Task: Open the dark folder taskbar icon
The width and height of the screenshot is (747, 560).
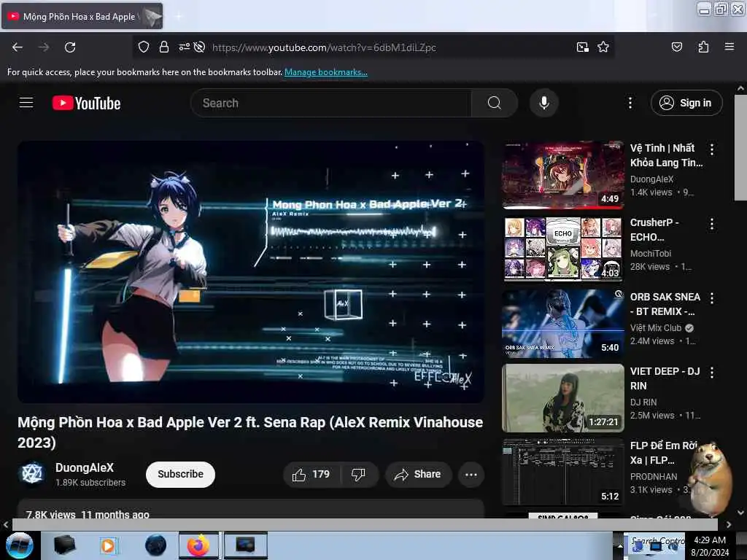Action: (x=64, y=545)
